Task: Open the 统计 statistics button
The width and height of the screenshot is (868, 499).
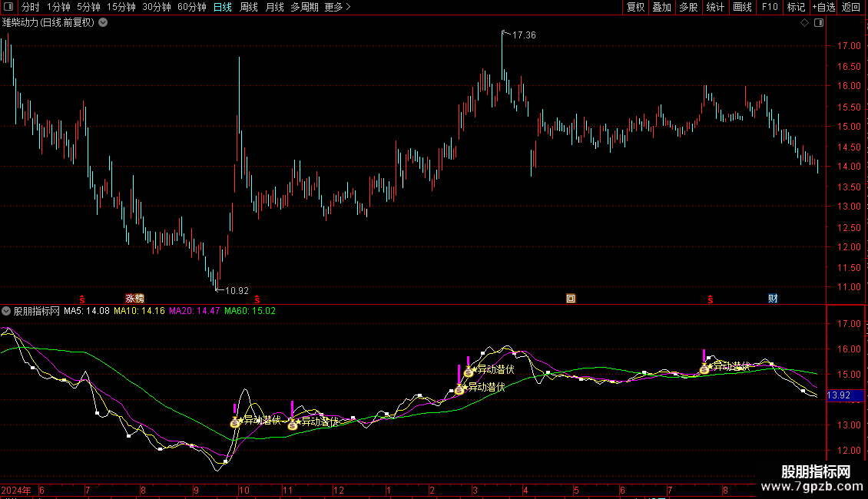Action: coord(715,7)
